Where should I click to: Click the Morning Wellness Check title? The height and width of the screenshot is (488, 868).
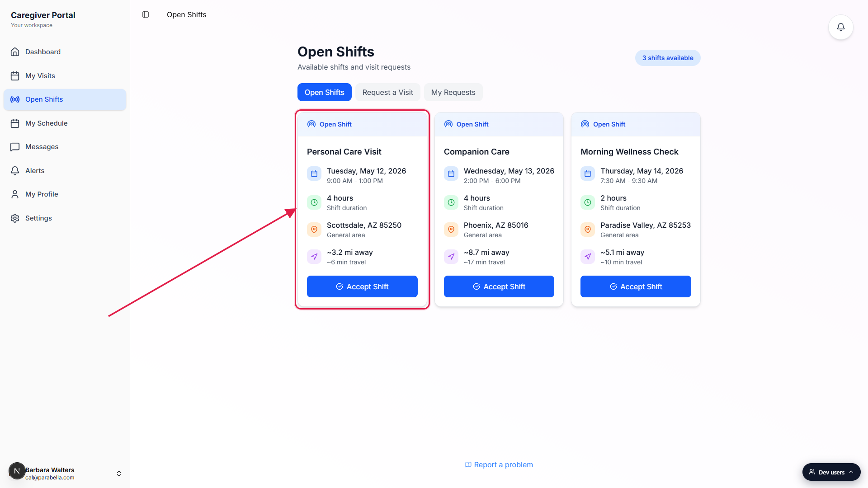[629, 152]
